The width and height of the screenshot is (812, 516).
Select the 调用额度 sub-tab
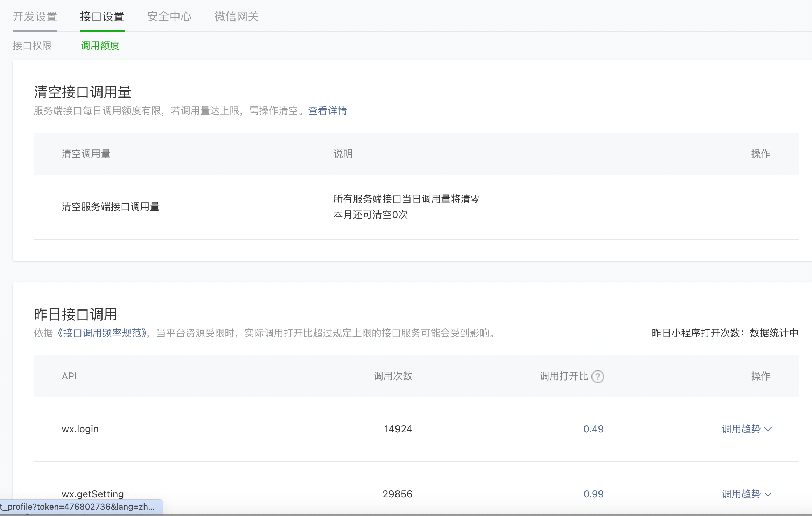tap(100, 46)
